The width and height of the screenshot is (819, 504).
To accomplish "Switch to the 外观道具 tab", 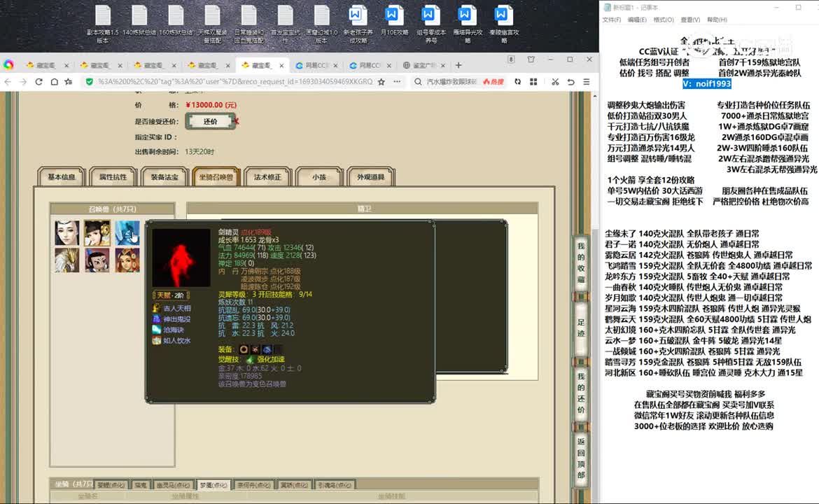I will point(370,177).
